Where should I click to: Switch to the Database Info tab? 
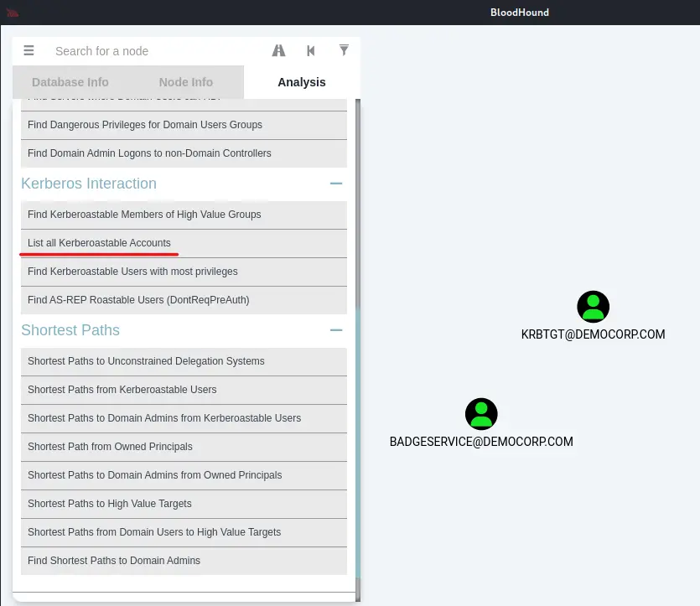(70, 82)
